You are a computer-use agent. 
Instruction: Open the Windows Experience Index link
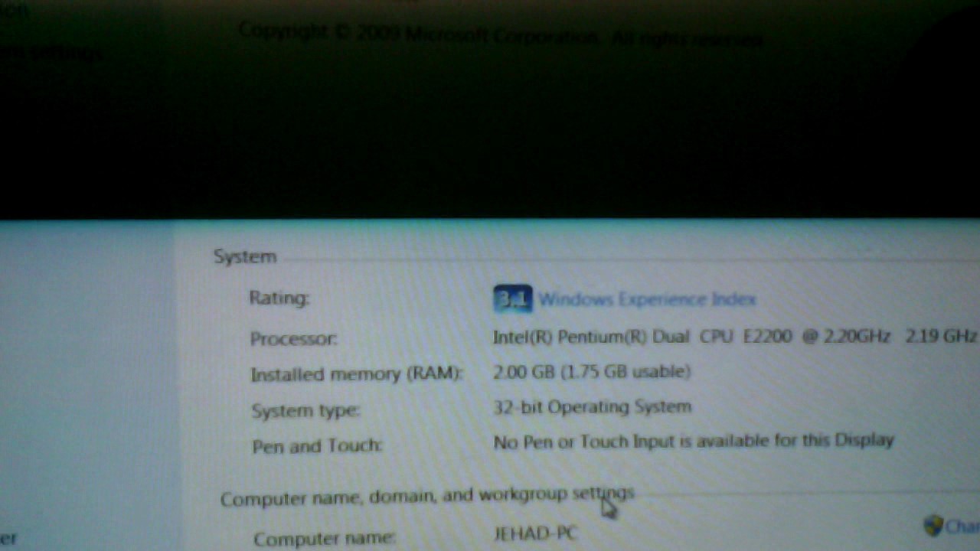pyautogui.click(x=647, y=299)
